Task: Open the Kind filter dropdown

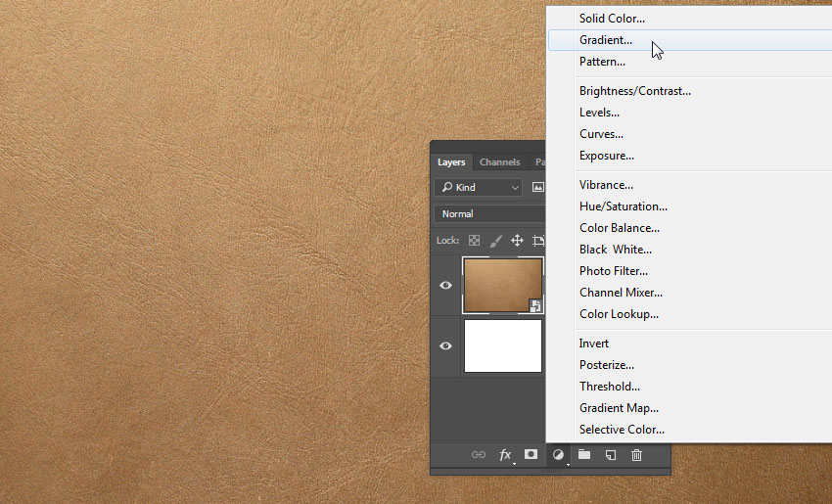Action: tap(478, 187)
